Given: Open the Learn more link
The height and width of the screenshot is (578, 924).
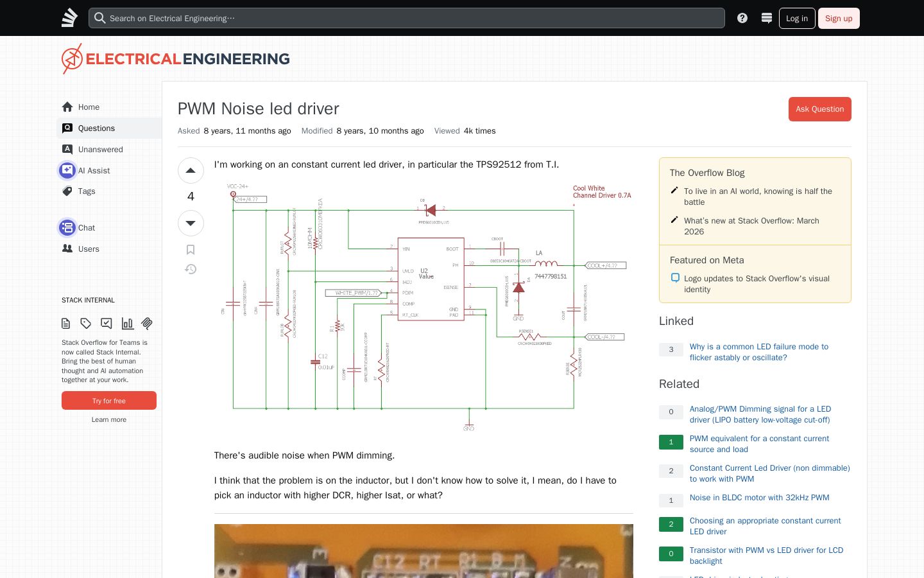Looking at the screenshot, I should pyautogui.click(x=109, y=419).
